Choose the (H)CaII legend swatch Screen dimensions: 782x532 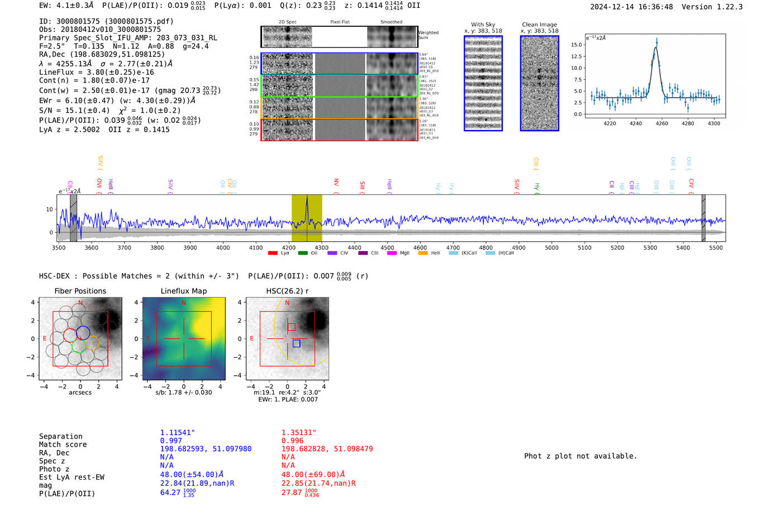(490, 253)
